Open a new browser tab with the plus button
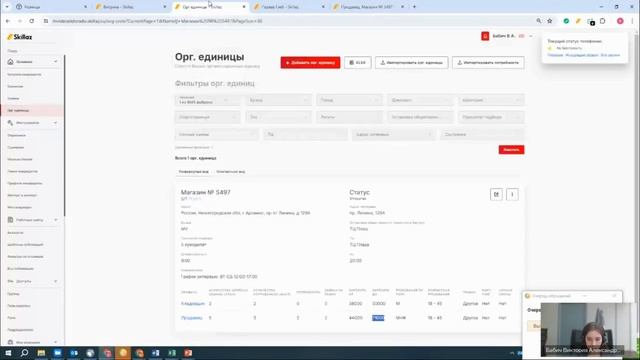This screenshot has width=640, height=360. coord(414,7)
